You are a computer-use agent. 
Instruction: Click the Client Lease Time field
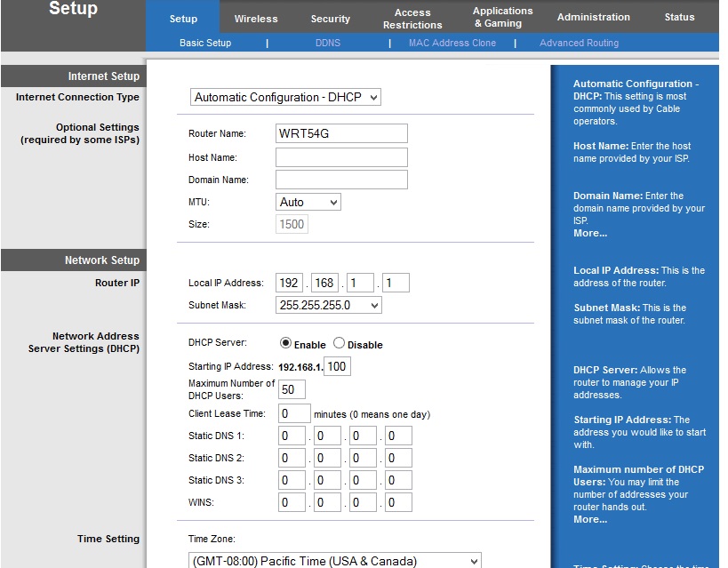294,413
